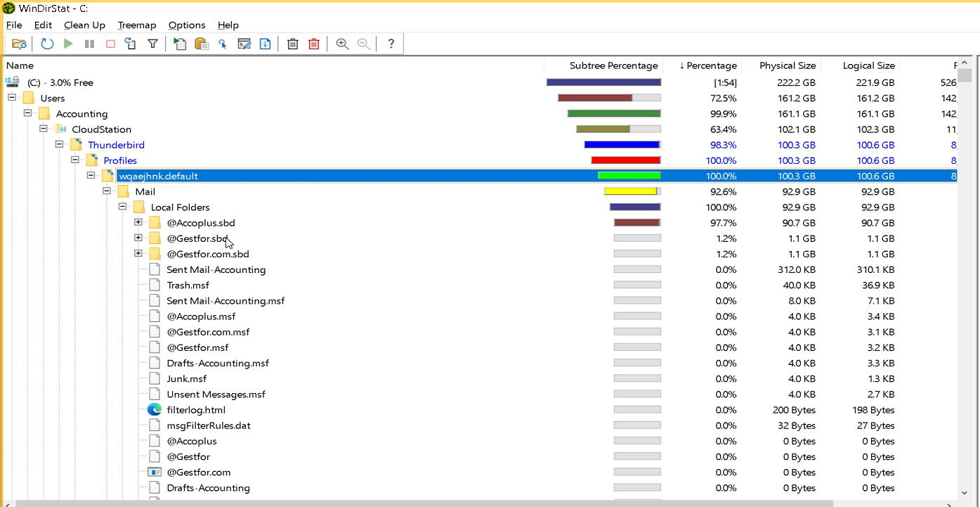Click the icon beside @Gestfor.com file

pyautogui.click(x=155, y=473)
